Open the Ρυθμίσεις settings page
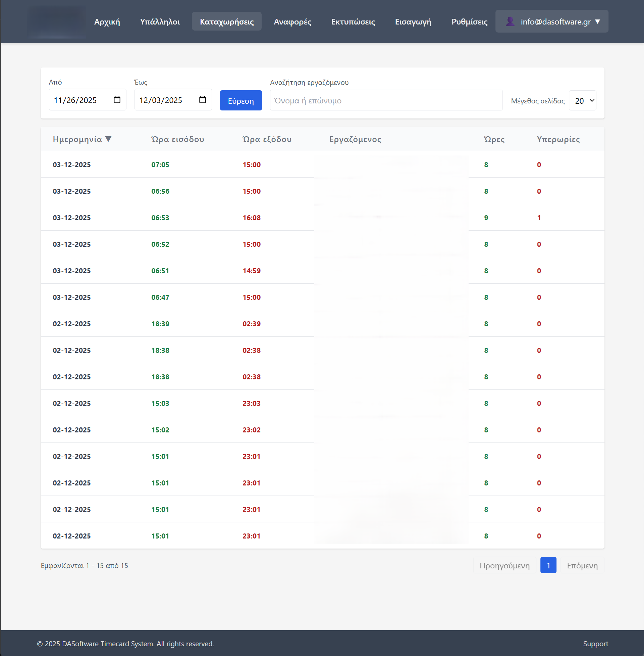 [x=469, y=21]
